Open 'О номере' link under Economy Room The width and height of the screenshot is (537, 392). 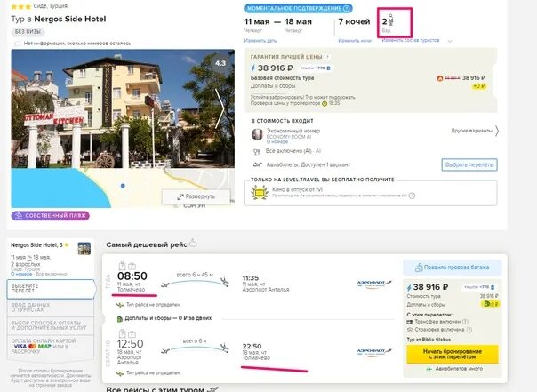(277, 141)
